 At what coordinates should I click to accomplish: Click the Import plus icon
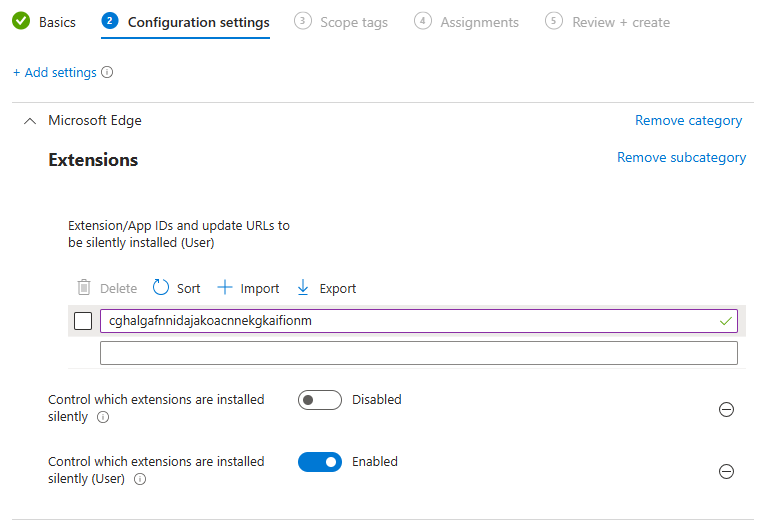[225, 287]
